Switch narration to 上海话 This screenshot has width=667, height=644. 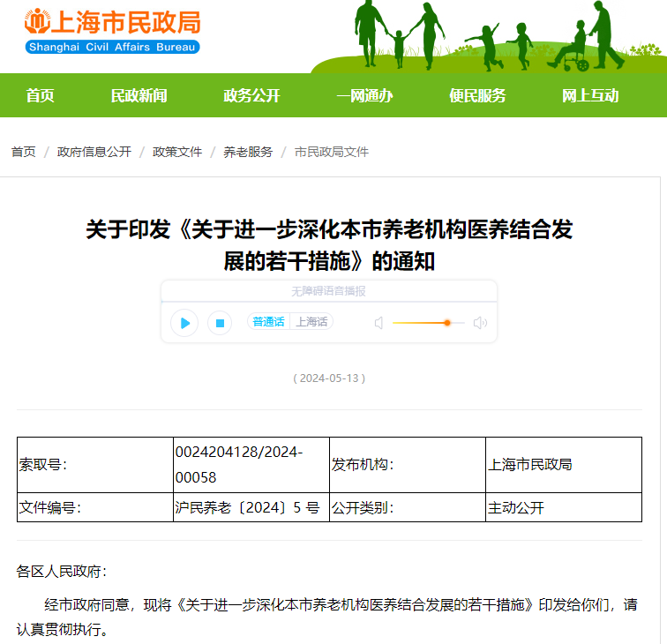pos(311,322)
